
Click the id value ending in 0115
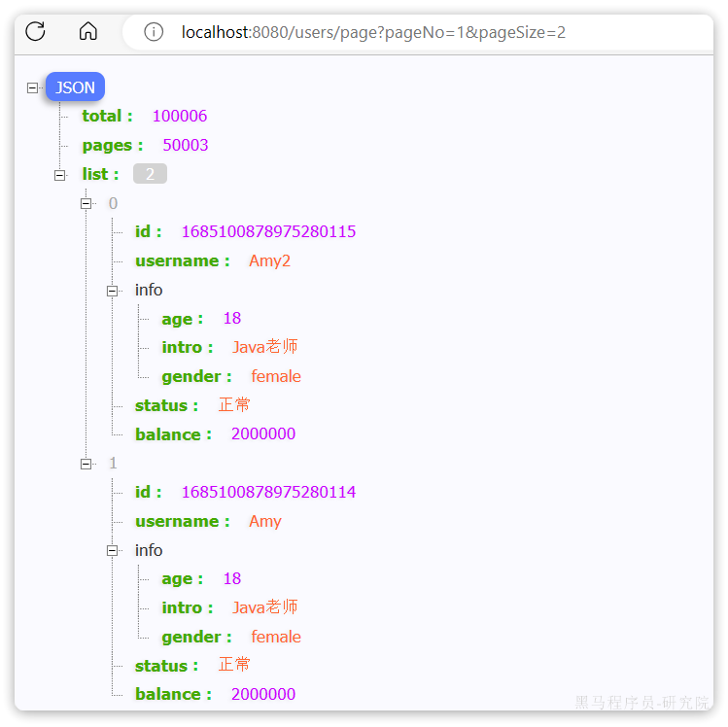tap(268, 231)
